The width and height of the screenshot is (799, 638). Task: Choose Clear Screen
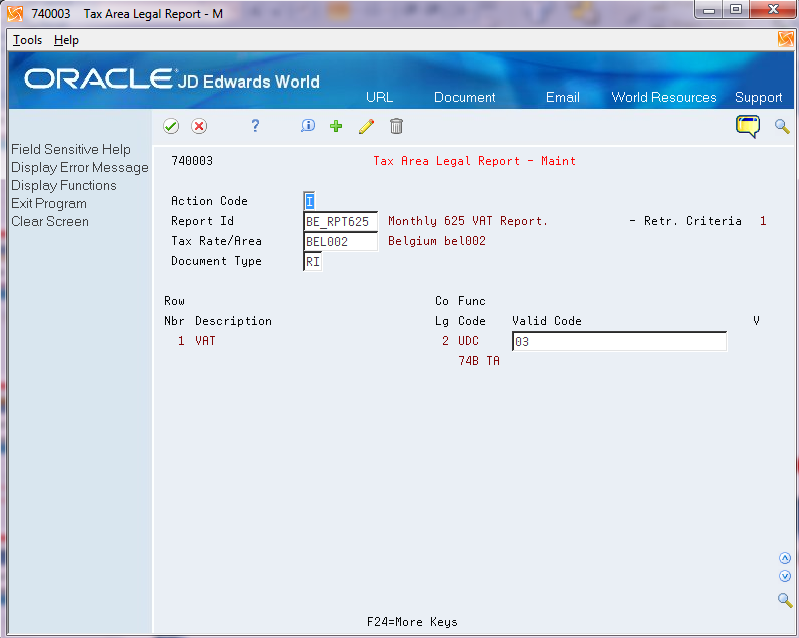point(50,221)
